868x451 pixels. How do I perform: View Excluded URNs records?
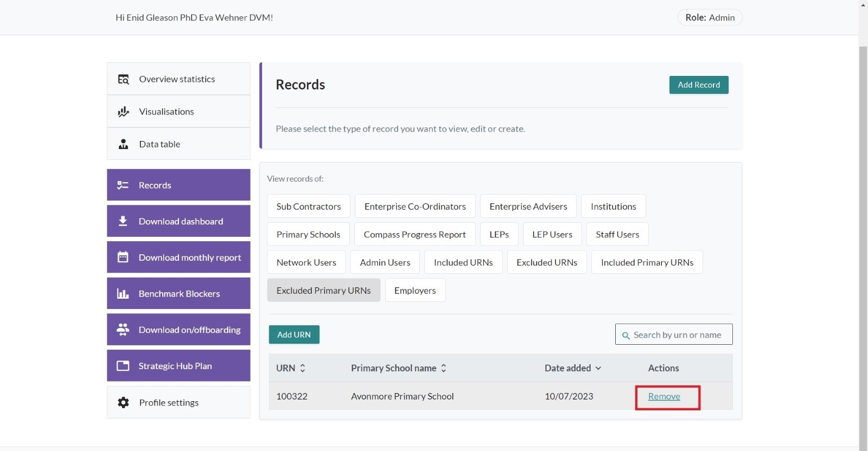click(547, 262)
